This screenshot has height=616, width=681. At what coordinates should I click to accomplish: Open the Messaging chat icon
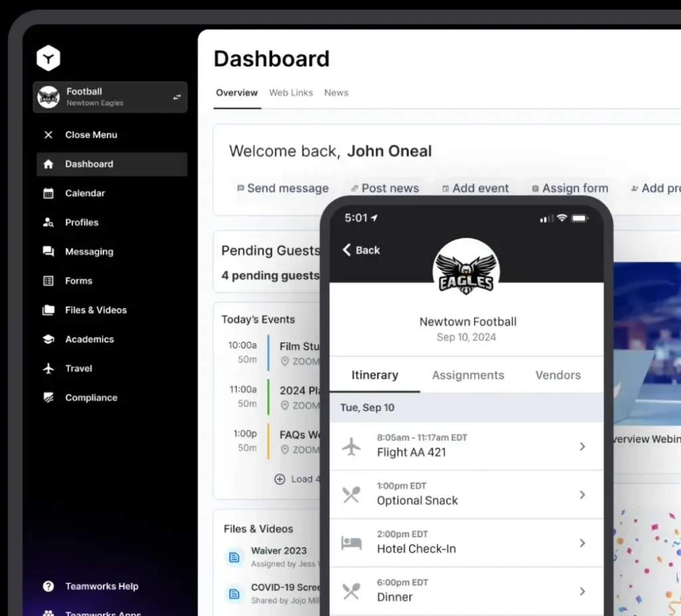[48, 251]
